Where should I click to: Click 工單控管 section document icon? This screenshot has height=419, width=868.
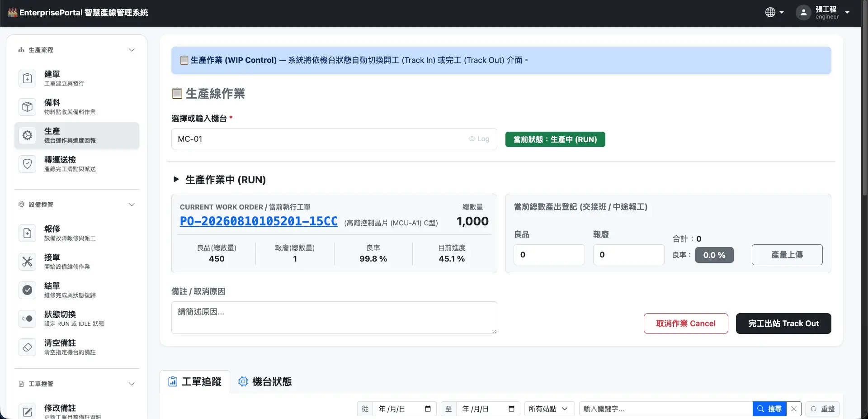coord(21,384)
